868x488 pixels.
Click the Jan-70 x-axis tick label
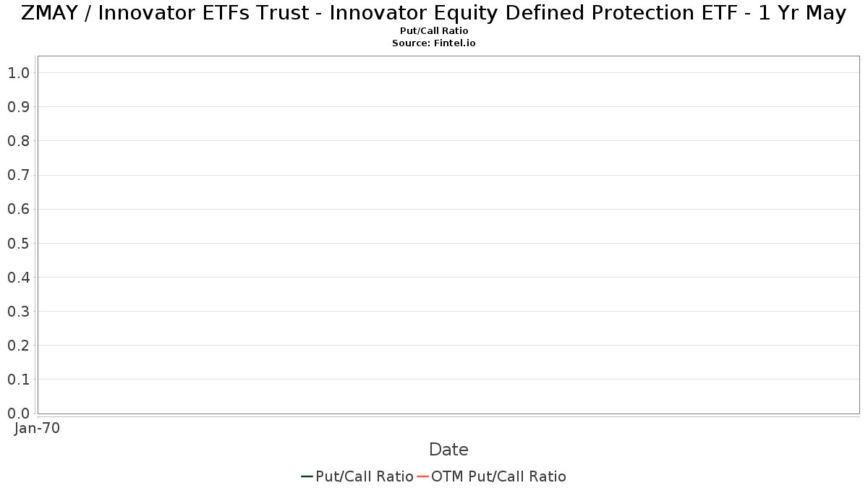click(38, 428)
